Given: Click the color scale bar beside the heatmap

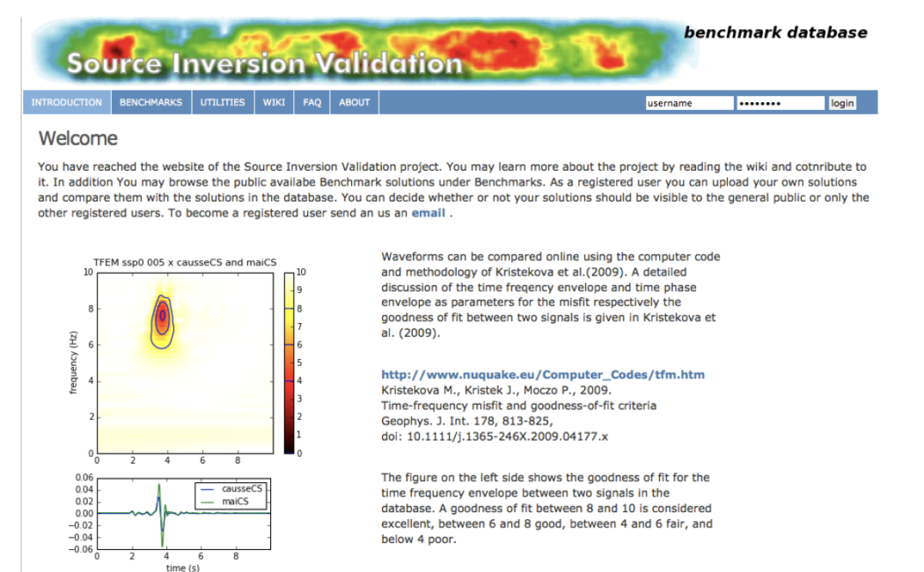Looking at the screenshot, I should pos(289,363).
